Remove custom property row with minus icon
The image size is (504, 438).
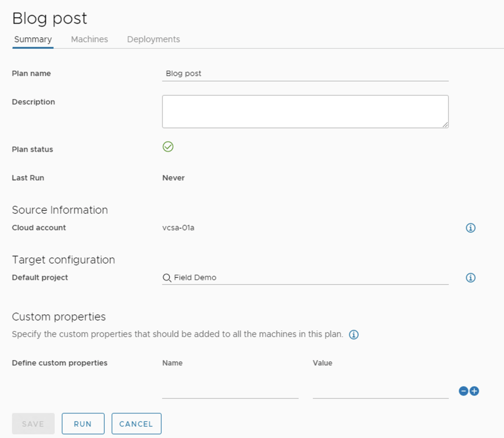tap(463, 391)
